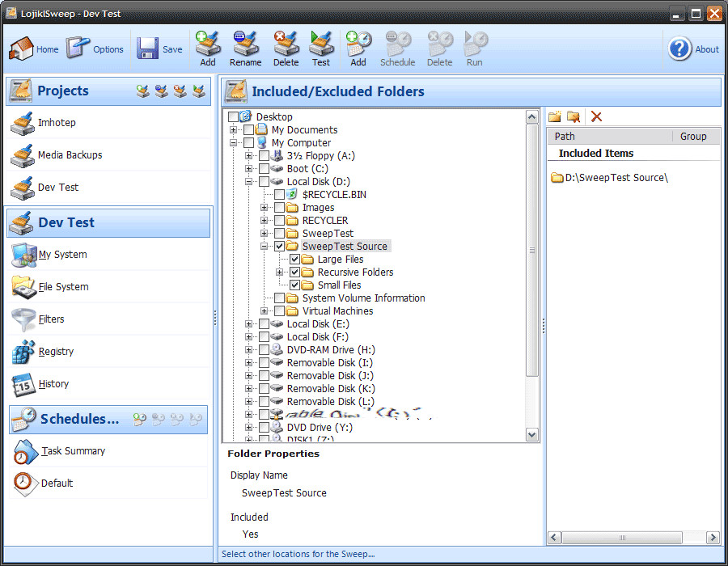Tick the Boot (C:) checkbox

[x=265, y=169]
